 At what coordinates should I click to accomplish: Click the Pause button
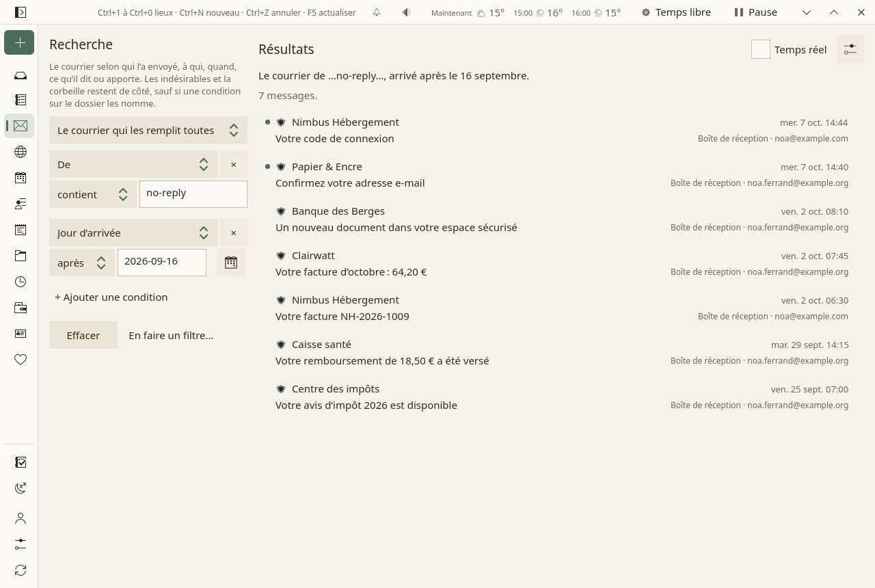tap(756, 12)
